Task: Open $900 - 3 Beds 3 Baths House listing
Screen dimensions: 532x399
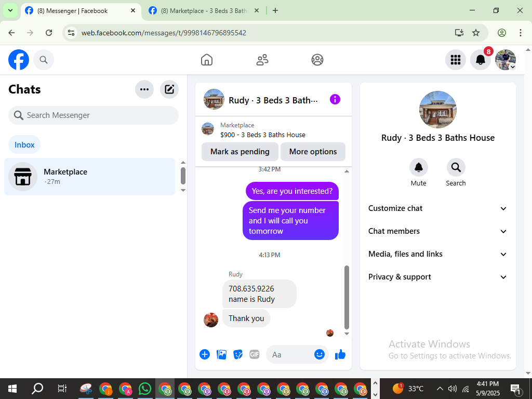Action: (x=262, y=135)
